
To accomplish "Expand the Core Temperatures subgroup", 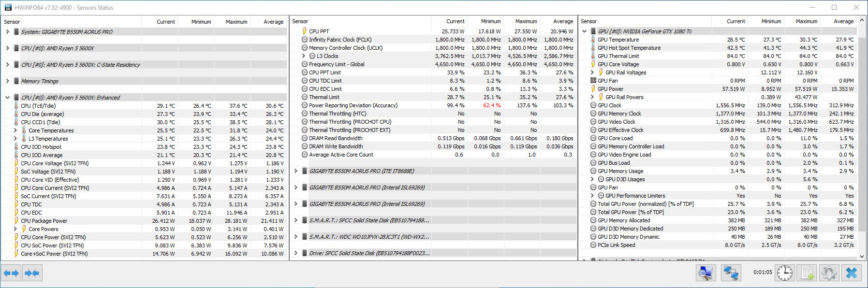I will pos(15,130).
